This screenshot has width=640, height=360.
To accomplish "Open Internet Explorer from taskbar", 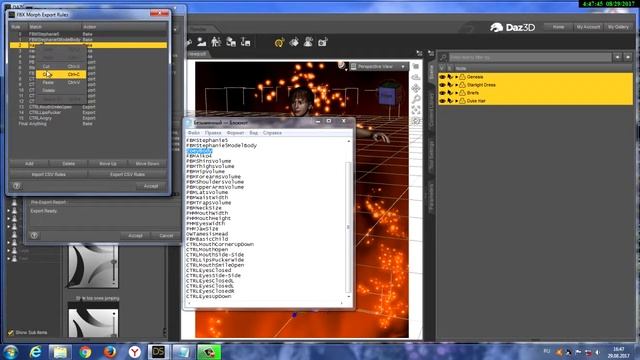I will [x=36, y=352].
